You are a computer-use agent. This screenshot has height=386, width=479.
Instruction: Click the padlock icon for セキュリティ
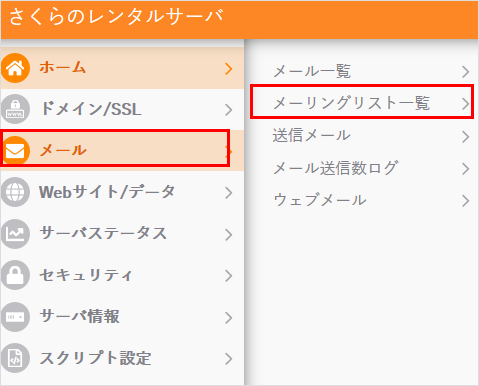pos(15,275)
